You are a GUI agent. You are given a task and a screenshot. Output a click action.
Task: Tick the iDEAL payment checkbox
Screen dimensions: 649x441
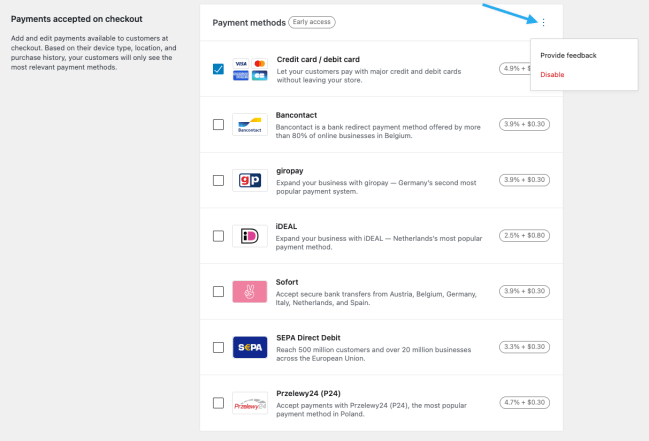(x=218, y=236)
